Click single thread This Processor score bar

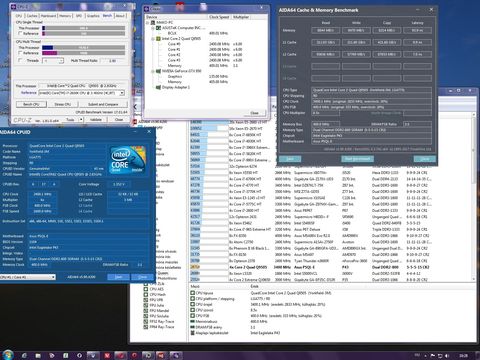84,28
